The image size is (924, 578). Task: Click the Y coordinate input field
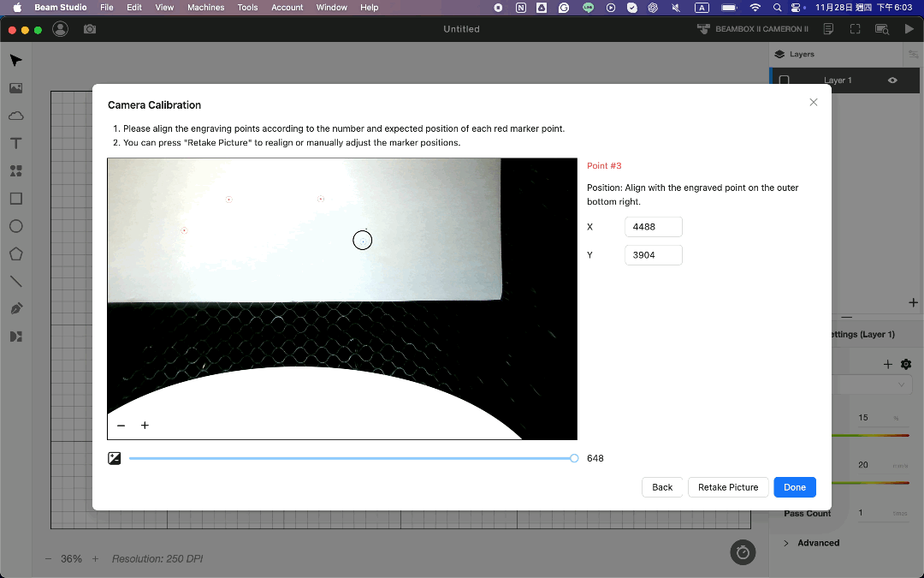pos(654,255)
